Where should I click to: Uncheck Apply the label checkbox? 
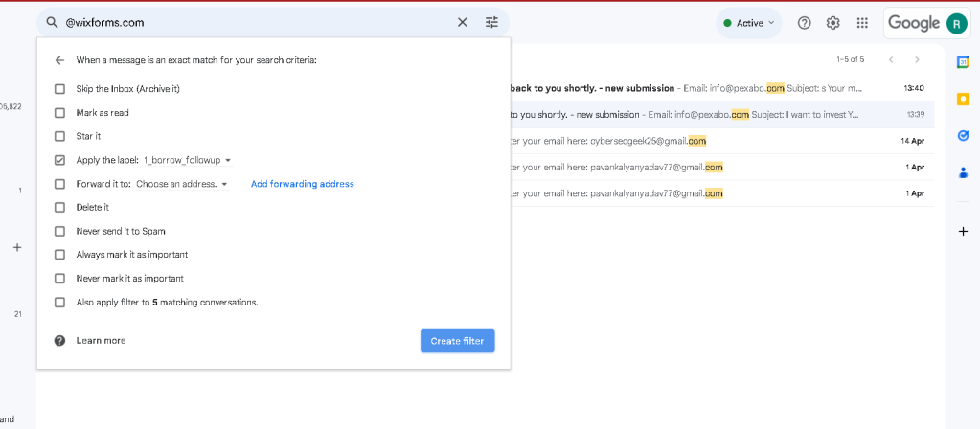click(x=59, y=161)
